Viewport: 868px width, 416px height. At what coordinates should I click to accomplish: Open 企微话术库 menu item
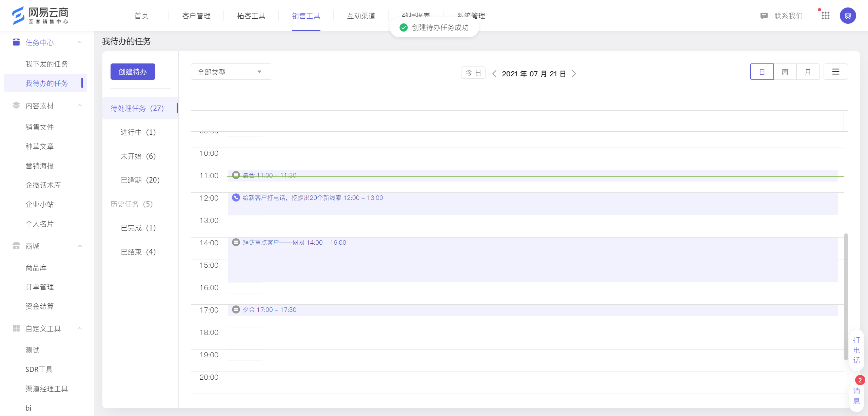pos(43,185)
